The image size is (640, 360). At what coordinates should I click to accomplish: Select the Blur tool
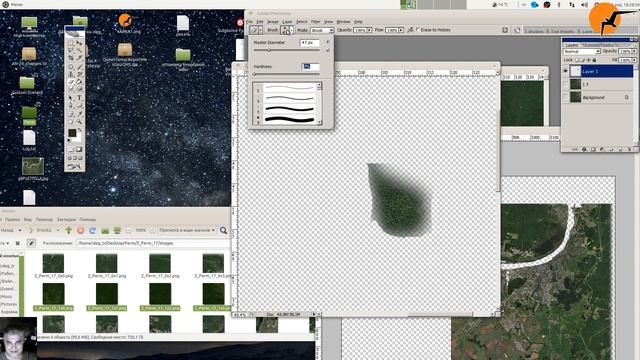click(x=71, y=90)
